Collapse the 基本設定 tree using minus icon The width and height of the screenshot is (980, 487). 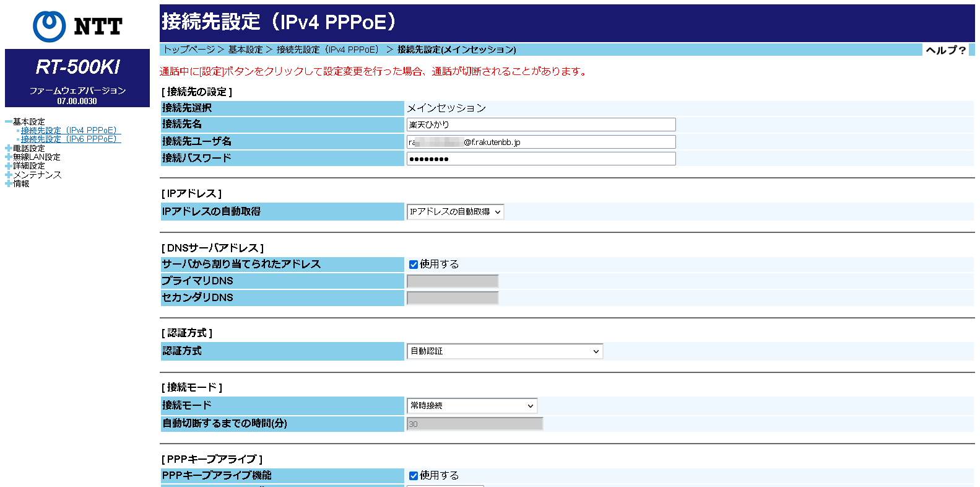coord(8,122)
